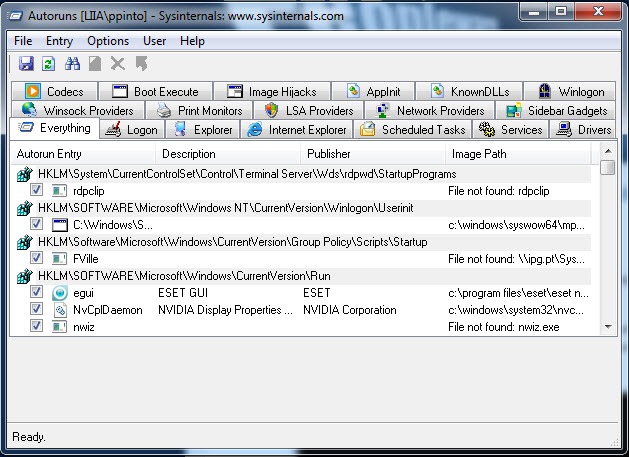Switch to the Winlogon tab
The image size is (629, 457).
(x=570, y=91)
